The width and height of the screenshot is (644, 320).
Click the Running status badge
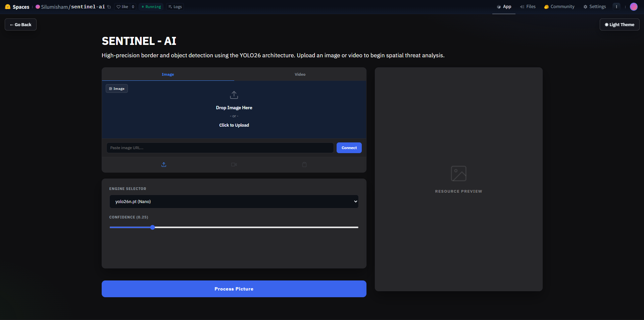coord(151,7)
